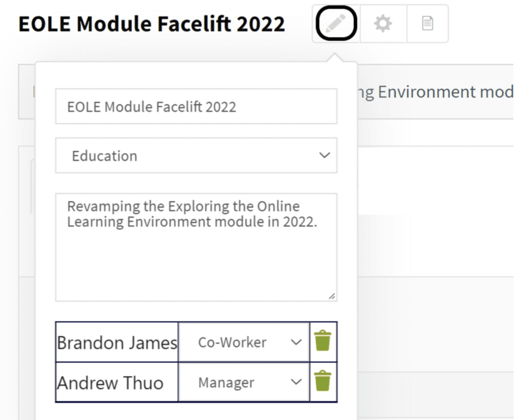This screenshot has width=515, height=420.
Task: Open project settings gear icon
Action: tap(383, 24)
